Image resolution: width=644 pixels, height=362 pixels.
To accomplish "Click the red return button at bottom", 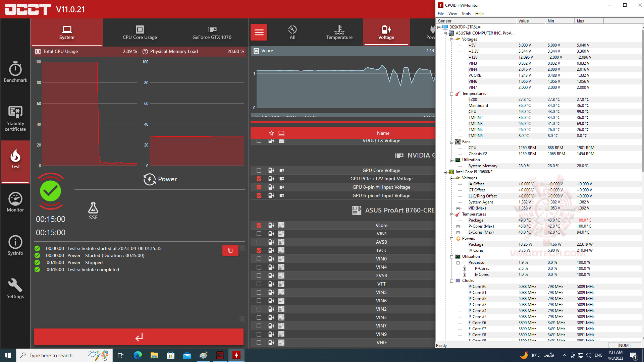I will [139, 337].
